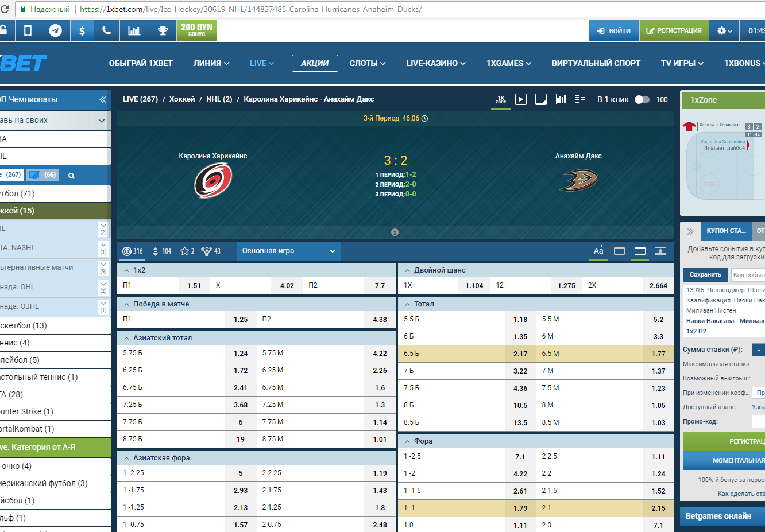This screenshot has width=765, height=532.
Task: Expand the TV ИГРЫ menu
Action: point(682,63)
